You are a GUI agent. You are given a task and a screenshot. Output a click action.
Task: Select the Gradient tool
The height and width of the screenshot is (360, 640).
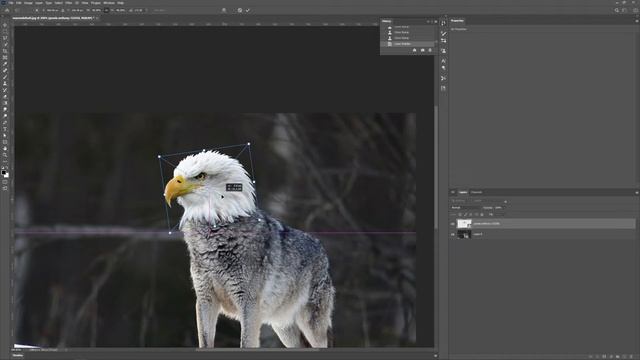5,103
